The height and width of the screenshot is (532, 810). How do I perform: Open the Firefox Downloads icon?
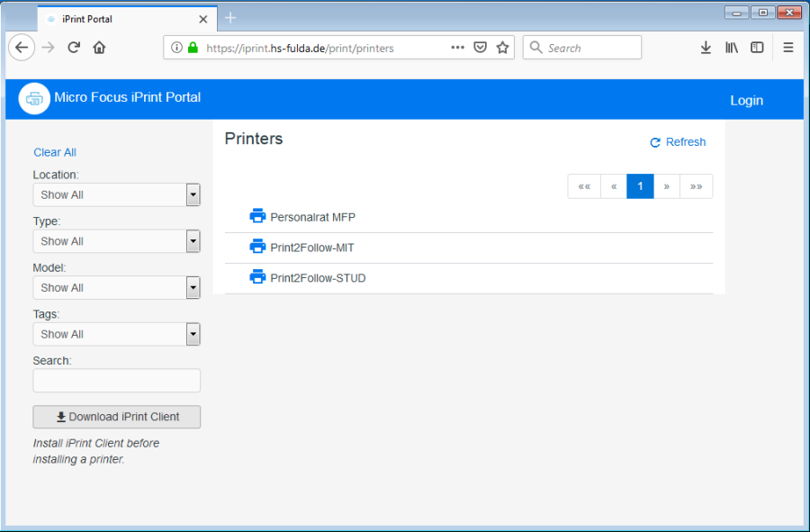click(706, 47)
